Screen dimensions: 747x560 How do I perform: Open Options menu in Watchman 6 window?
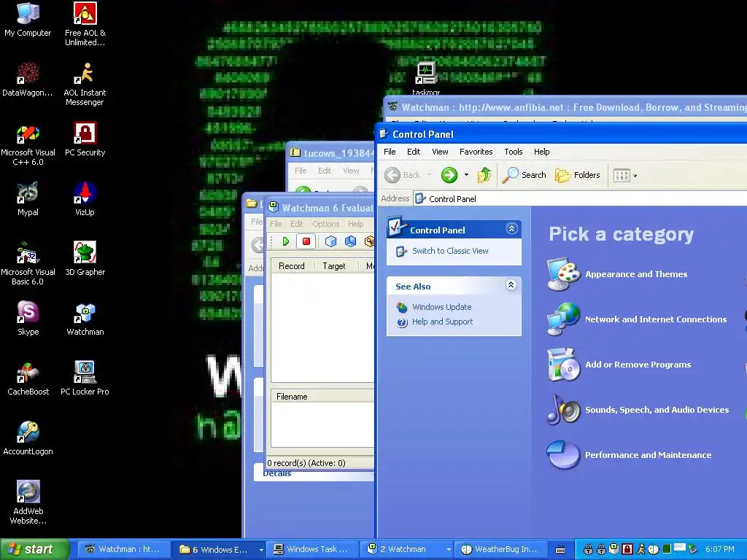[326, 224]
